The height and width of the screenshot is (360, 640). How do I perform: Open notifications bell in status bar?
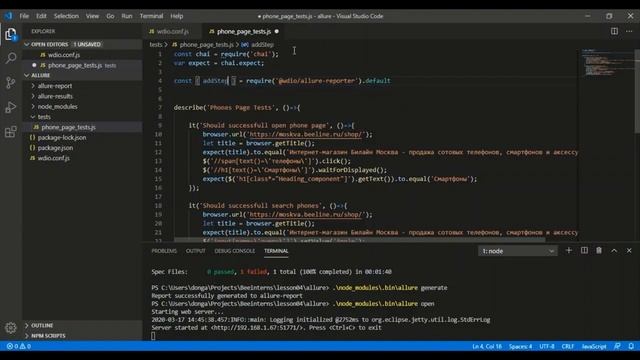pyautogui.click(x=631, y=346)
